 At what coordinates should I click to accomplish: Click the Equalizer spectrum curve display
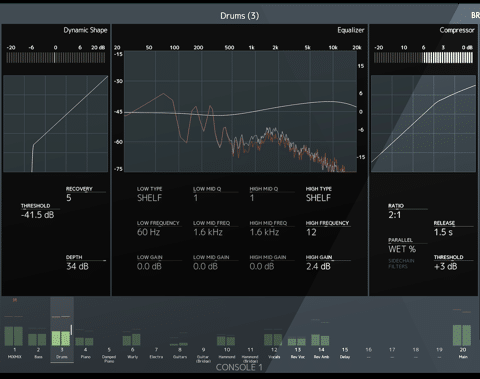point(240,111)
